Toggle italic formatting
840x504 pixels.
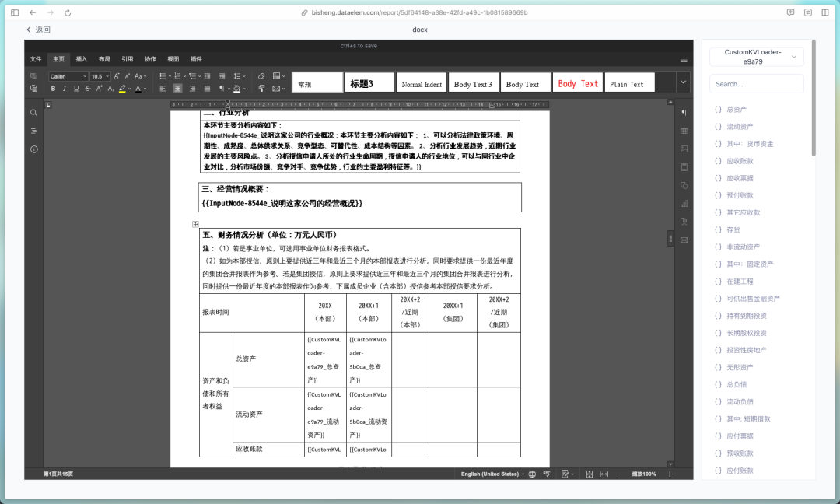point(65,89)
